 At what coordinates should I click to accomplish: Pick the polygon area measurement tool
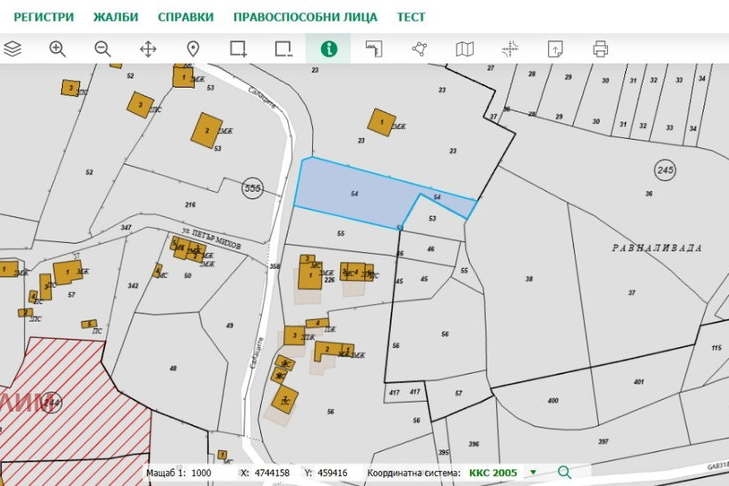419,48
